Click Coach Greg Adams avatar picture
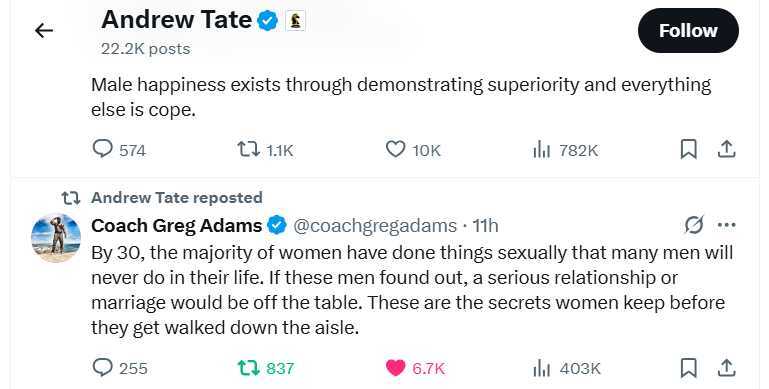The height and width of the screenshot is (389, 769). 56,238
